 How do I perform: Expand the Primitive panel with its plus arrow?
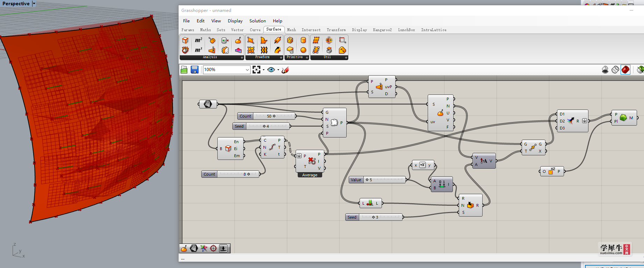[x=307, y=57]
